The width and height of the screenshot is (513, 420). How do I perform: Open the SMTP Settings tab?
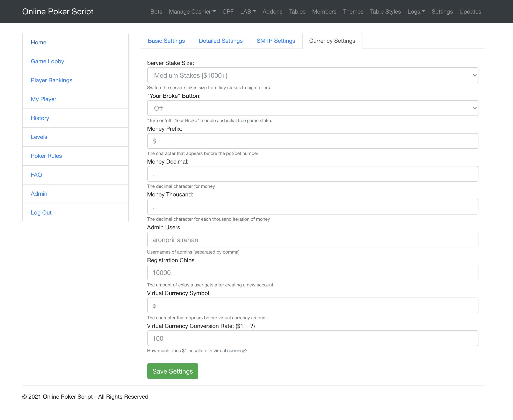pos(276,41)
